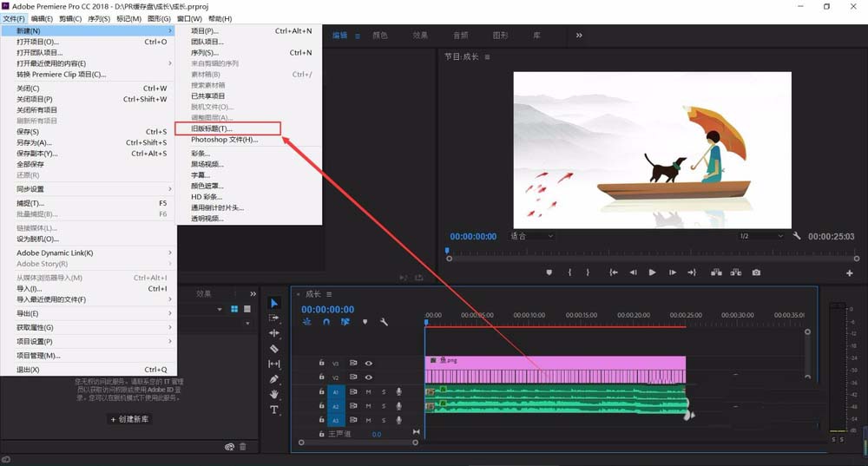Switch to 音频 workspace tab
868x466 pixels.
[x=461, y=35]
